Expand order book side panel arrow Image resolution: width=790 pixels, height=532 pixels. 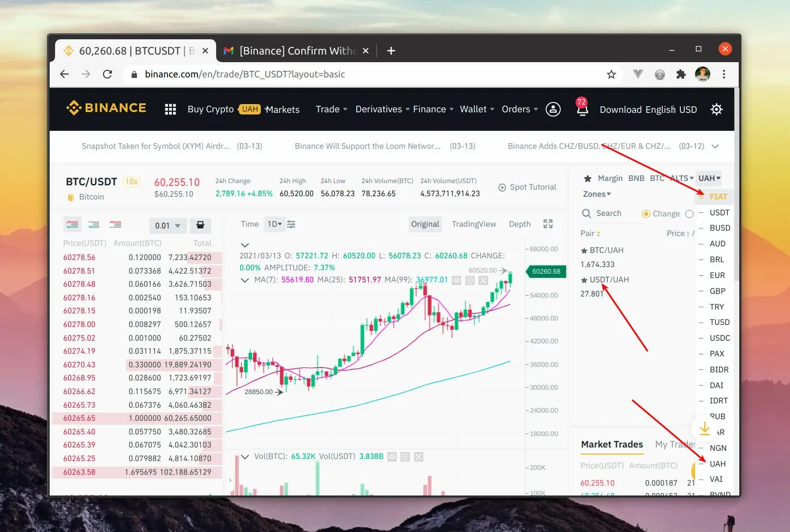coord(230,480)
